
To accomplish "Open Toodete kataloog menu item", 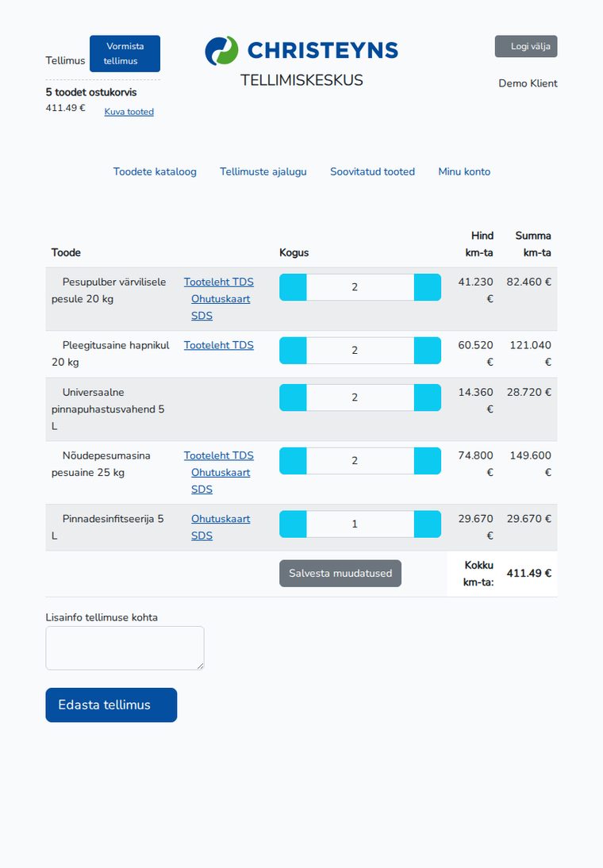I will pyautogui.click(x=155, y=171).
